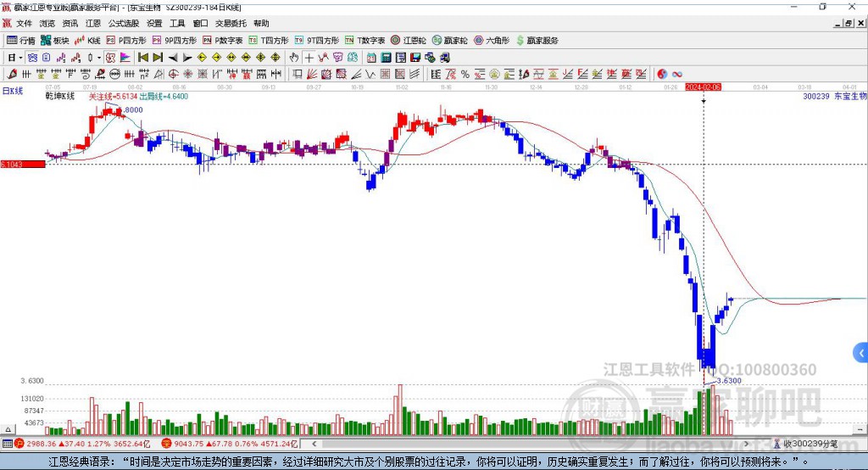Click the 行情 toolbar button
This screenshot has width=868, height=470.
(x=21, y=41)
